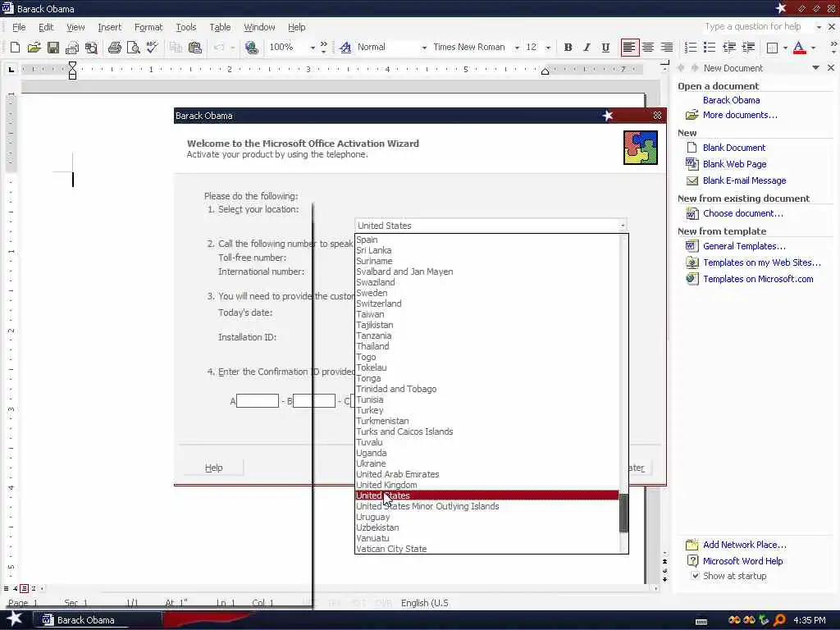Click the Type a question for help box
The image size is (840, 630).
[x=758, y=27]
